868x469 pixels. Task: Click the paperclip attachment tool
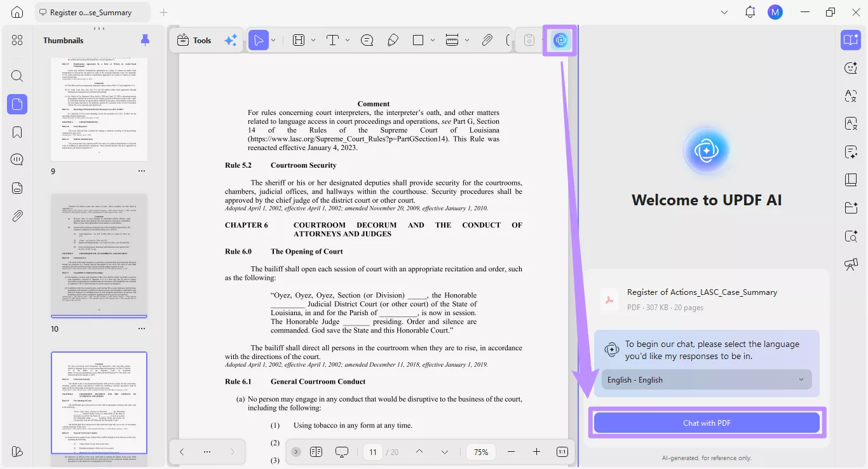point(487,39)
